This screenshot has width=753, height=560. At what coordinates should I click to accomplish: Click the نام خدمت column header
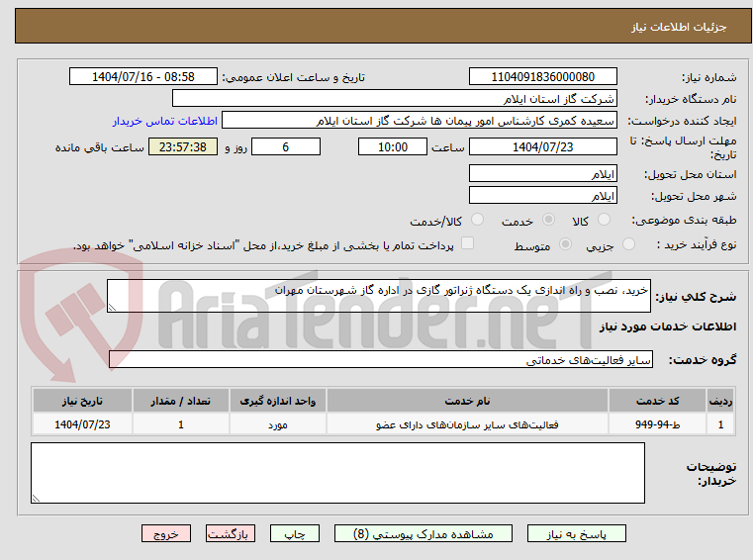(x=467, y=401)
